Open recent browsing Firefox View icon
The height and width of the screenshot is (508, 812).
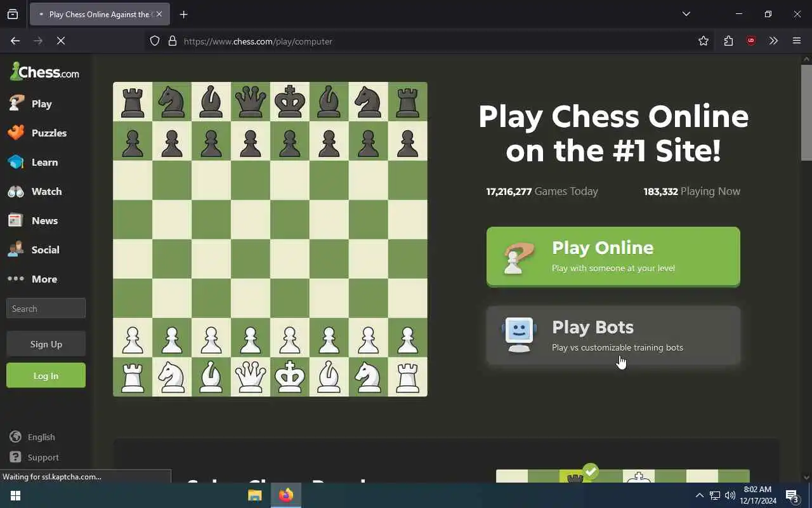[x=13, y=14]
